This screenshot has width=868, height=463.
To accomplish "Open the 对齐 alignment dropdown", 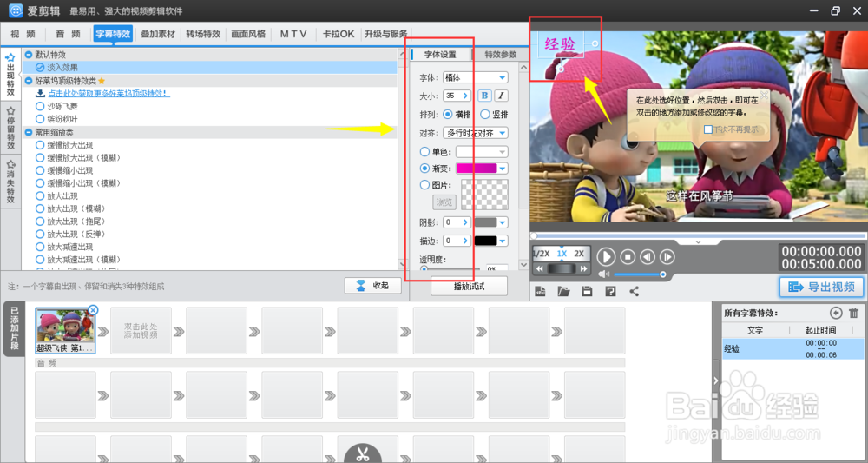I will click(x=476, y=133).
